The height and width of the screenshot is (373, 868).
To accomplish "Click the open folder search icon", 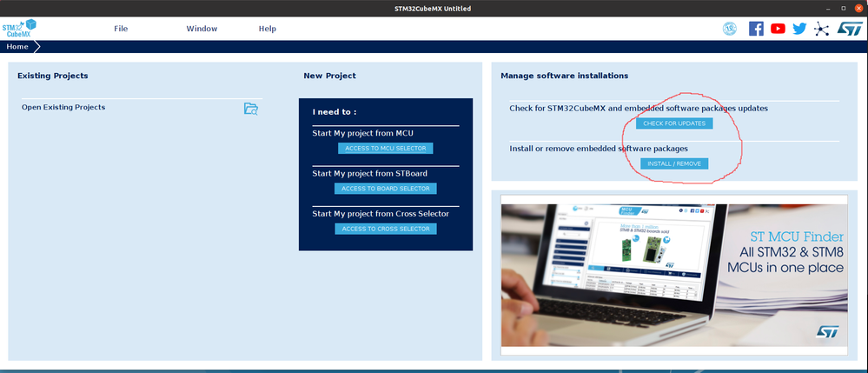I will tap(251, 109).
